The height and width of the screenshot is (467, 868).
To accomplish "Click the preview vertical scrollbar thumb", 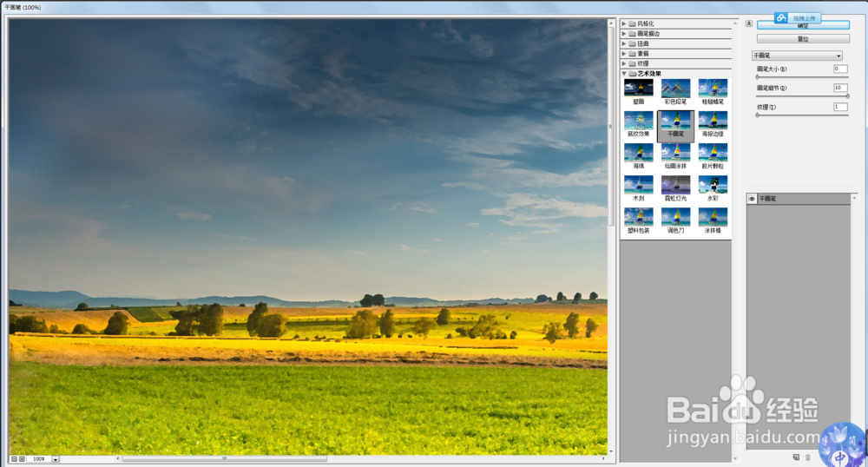I will (x=611, y=126).
